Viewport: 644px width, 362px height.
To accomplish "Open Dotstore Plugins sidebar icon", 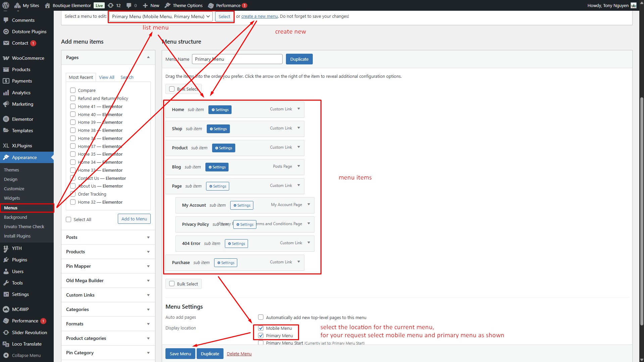I will point(6,32).
